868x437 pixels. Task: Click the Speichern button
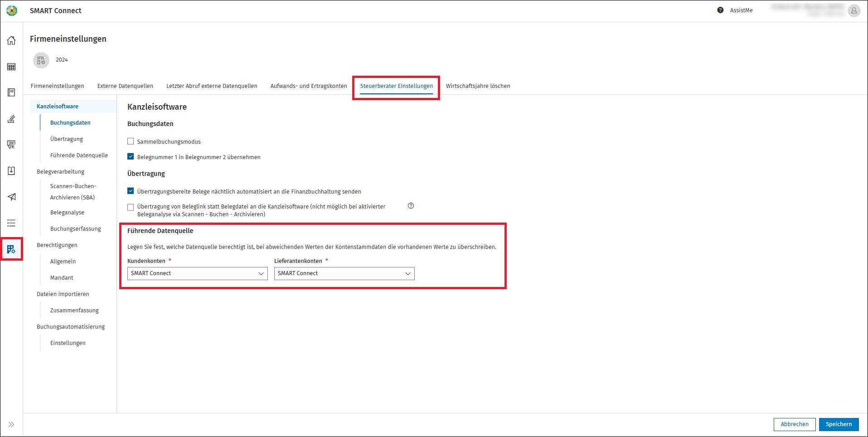(839, 424)
